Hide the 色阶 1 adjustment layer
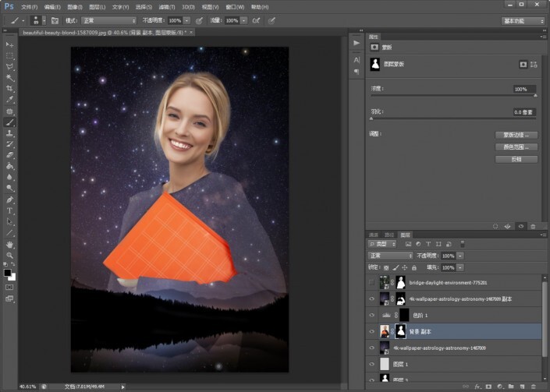 pyautogui.click(x=372, y=315)
